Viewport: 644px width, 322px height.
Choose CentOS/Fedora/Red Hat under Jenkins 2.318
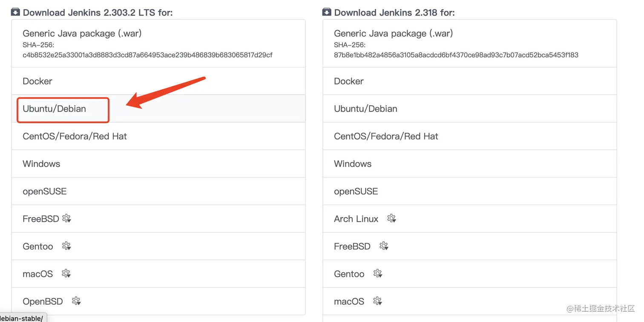point(470,136)
